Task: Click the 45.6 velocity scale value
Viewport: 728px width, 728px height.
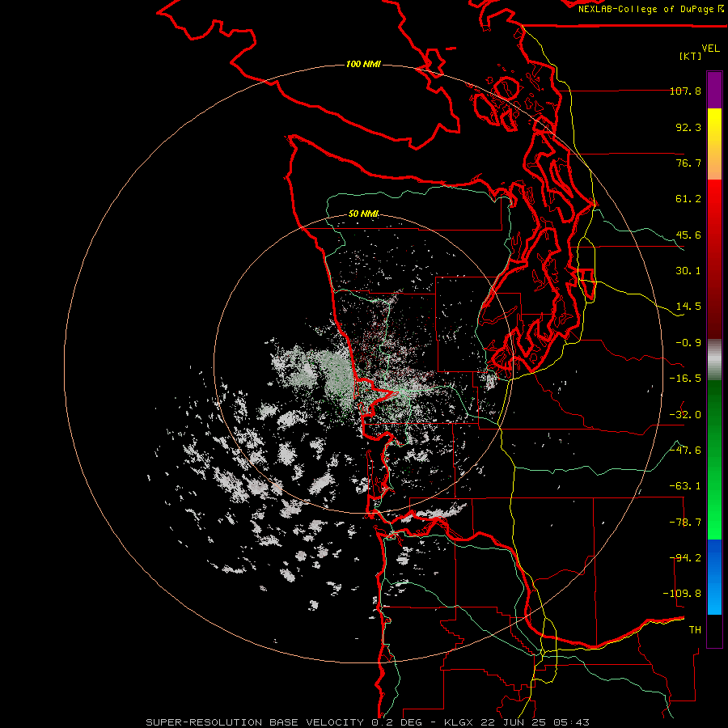Action: point(688,235)
